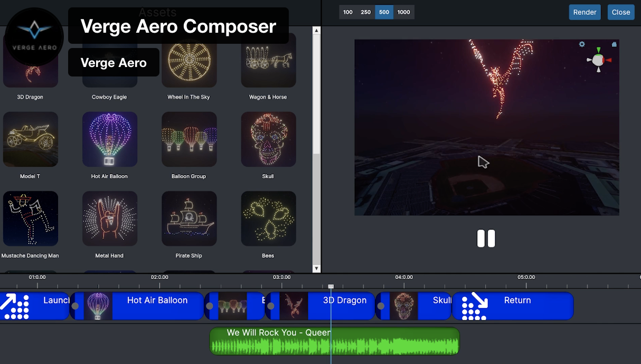Screen dimensions: 641x364
Task: Pick the Skull asset thumbnail
Action: tap(268, 139)
